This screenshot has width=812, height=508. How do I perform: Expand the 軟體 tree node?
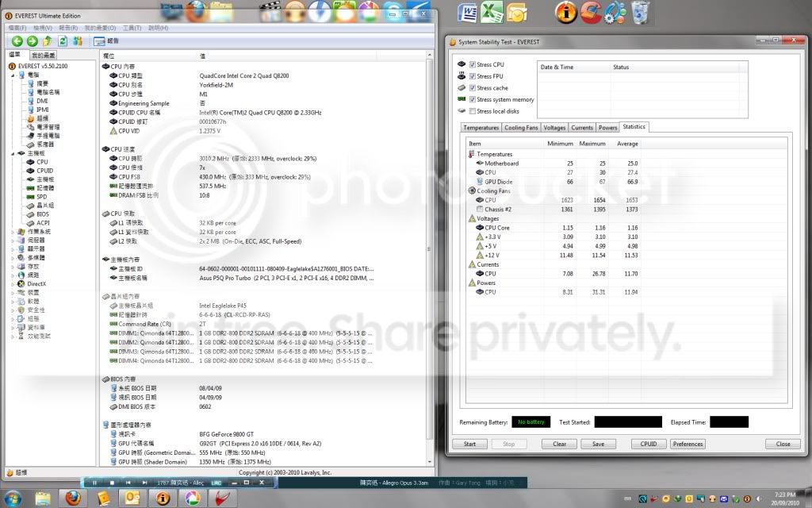[13, 301]
